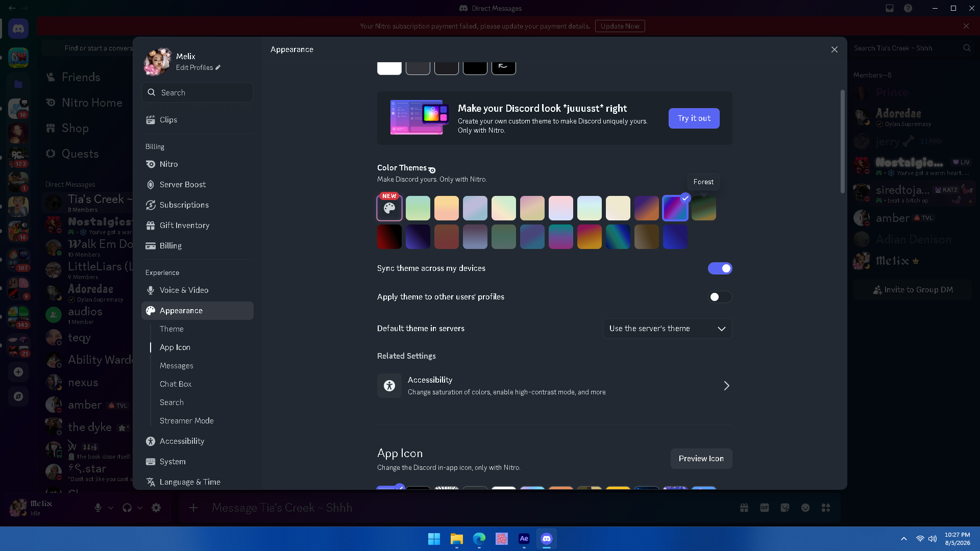Open Gift Inventory settings
Image resolution: width=980 pixels, height=551 pixels.
pyautogui.click(x=198, y=226)
